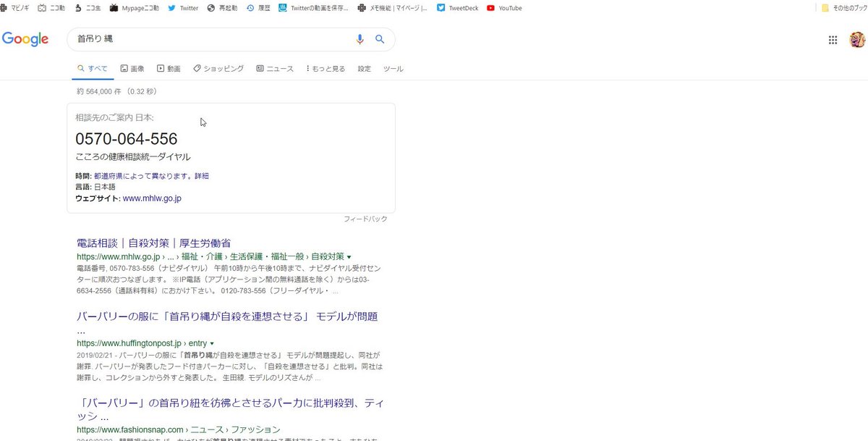Open the 設定 settings menu
The image size is (868, 441).
pyautogui.click(x=365, y=69)
